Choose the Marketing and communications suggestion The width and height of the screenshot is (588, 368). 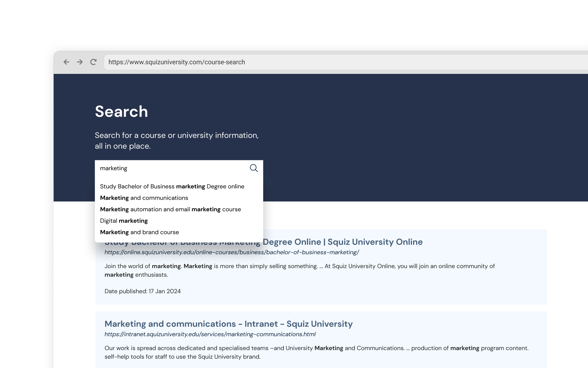(144, 198)
